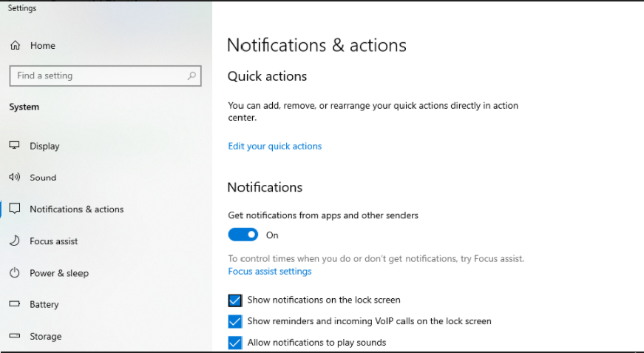
Task: Open Edit your quick actions link
Action: tap(275, 147)
